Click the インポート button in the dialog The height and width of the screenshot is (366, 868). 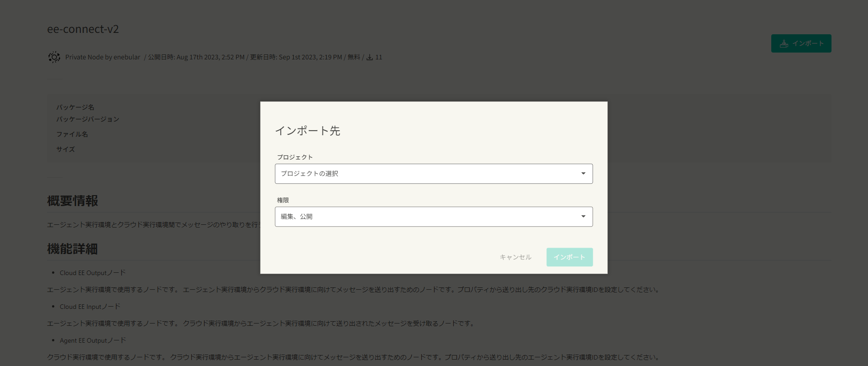pyautogui.click(x=570, y=257)
